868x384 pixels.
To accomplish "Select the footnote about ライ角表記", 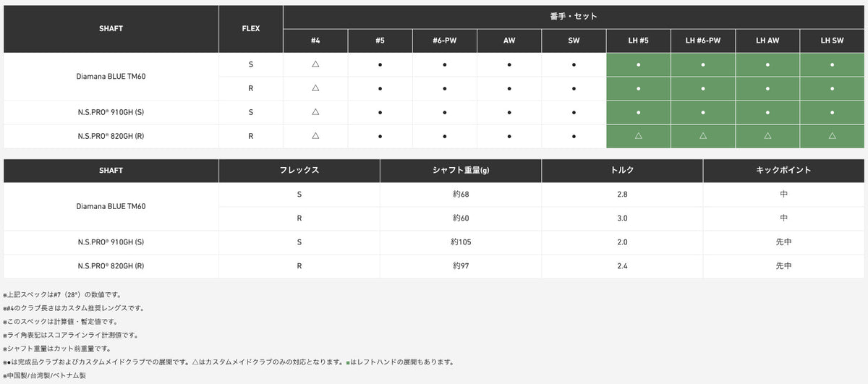I will tap(70, 335).
